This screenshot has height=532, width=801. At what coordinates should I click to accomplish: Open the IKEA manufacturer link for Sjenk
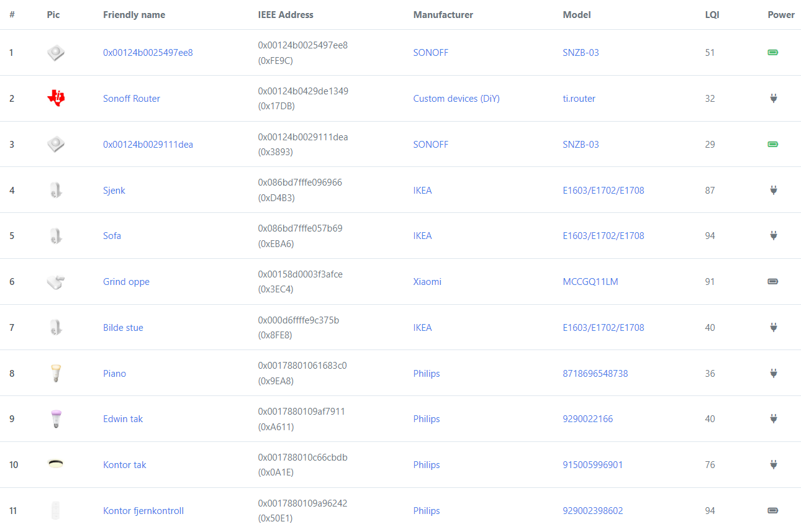point(423,190)
